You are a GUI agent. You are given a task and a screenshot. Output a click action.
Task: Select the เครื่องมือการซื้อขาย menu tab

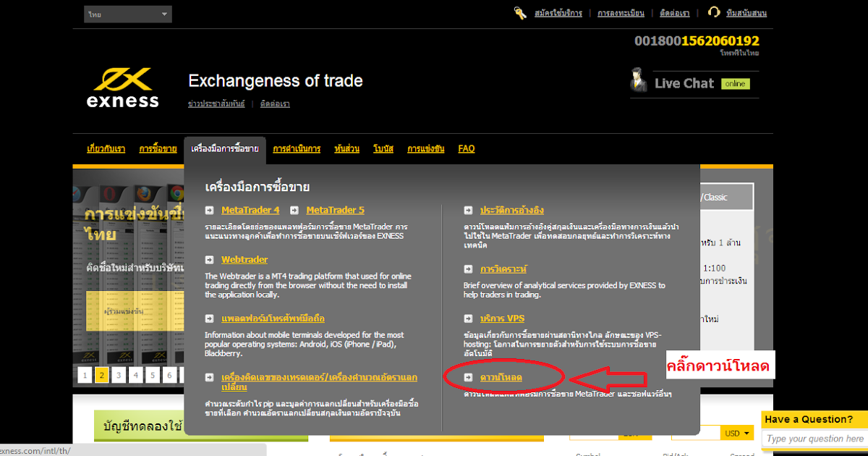tap(225, 149)
